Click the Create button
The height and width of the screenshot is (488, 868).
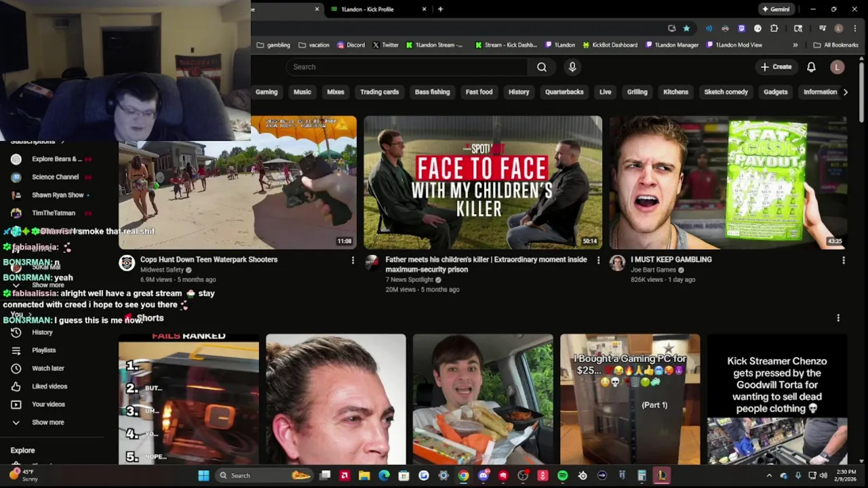coord(776,67)
